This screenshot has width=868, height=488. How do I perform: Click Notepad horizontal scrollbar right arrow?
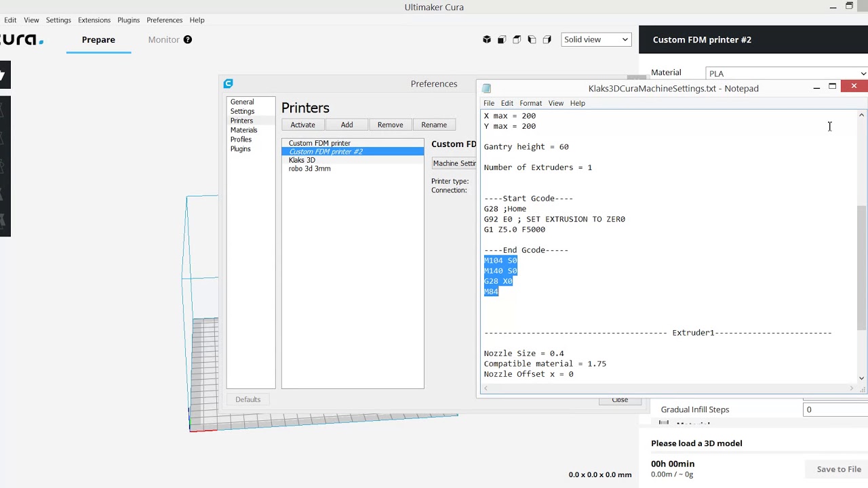(852, 388)
